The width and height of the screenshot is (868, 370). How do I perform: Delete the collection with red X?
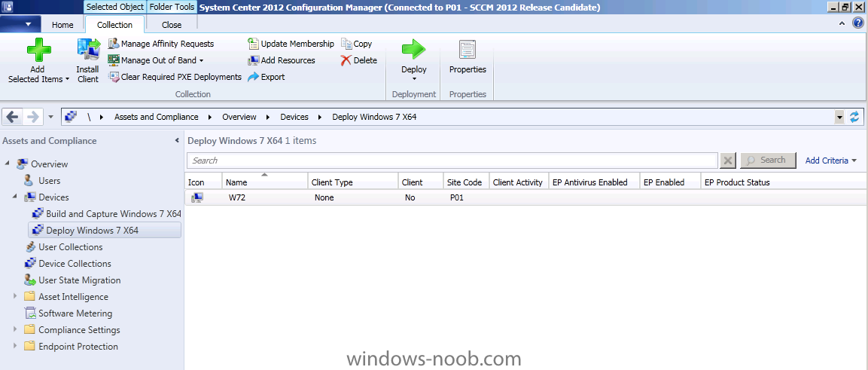point(358,60)
